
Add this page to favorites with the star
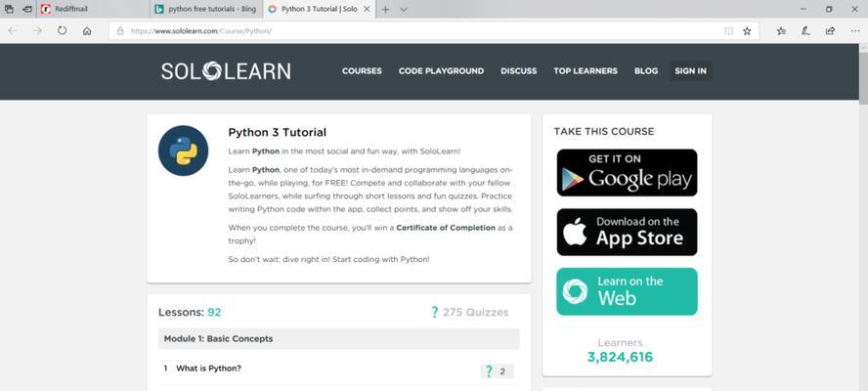tap(747, 31)
